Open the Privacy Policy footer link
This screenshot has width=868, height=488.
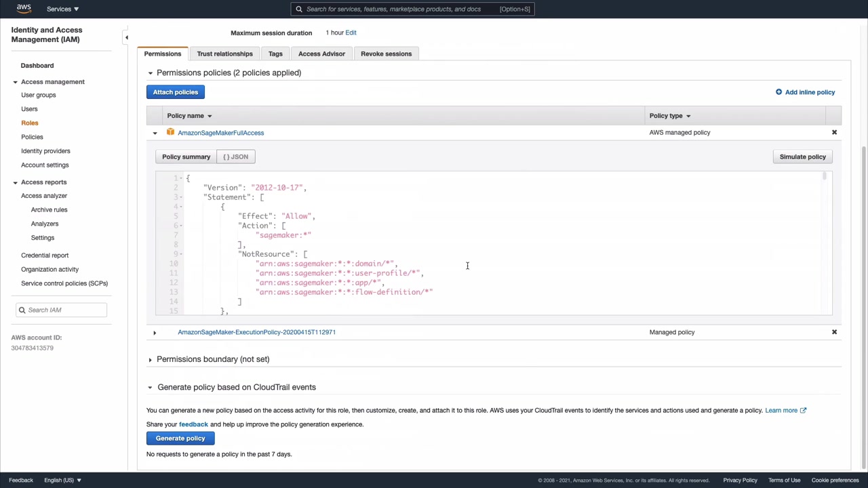(740, 481)
